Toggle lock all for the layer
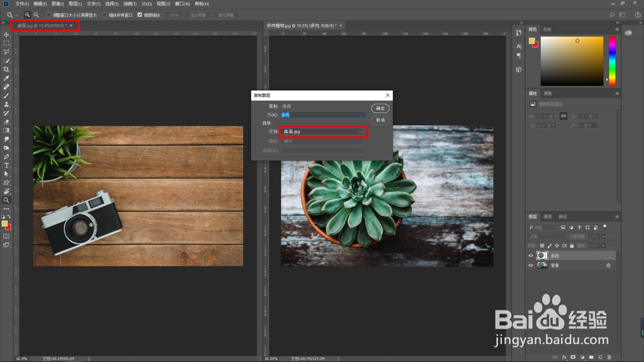This screenshot has width=644, height=362. pos(572,246)
